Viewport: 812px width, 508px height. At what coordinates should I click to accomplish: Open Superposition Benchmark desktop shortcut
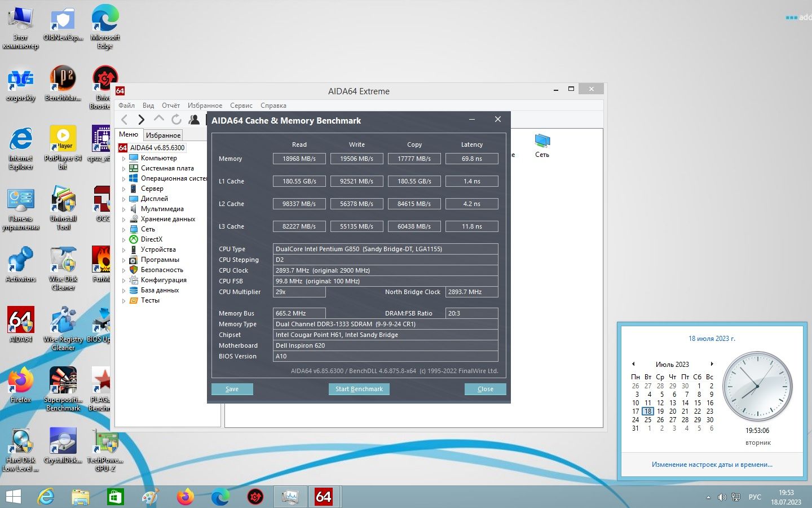point(63,389)
